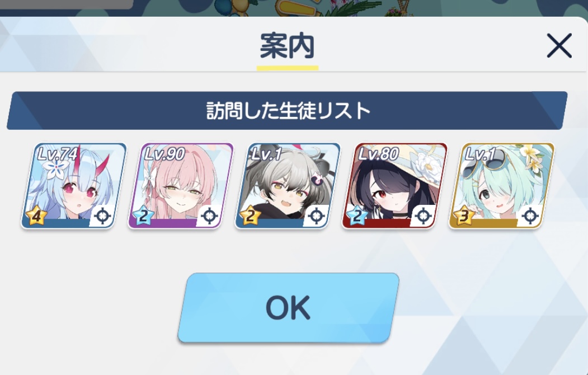The width and height of the screenshot is (588, 375).
Task: Tap the crosshair icon on mint-haired Lv.1 card
Action: [x=530, y=216]
